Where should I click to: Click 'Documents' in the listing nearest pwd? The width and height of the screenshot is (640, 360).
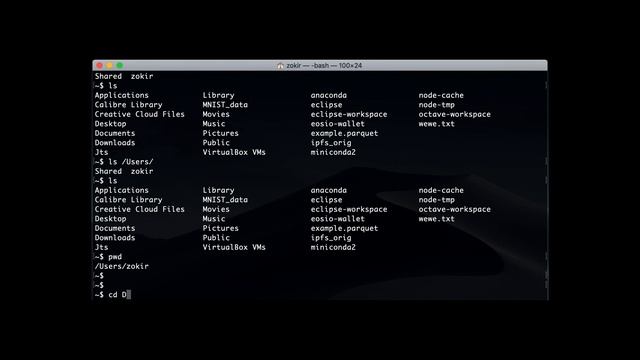click(x=115, y=228)
